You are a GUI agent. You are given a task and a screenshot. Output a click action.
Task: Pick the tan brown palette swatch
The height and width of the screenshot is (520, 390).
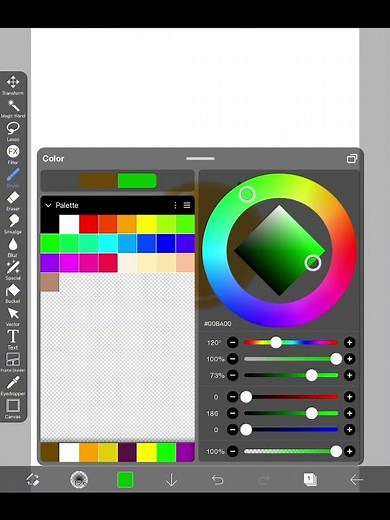coord(50,282)
